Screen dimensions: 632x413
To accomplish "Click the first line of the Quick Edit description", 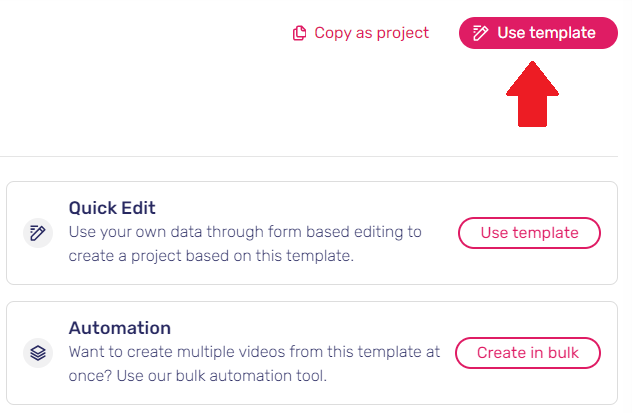I will [245, 232].
